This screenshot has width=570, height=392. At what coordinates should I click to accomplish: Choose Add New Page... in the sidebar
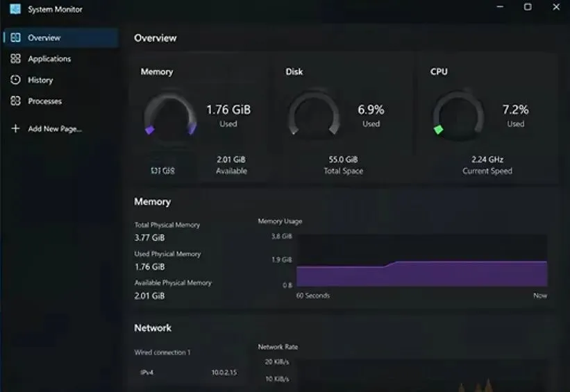pos(60,128)
